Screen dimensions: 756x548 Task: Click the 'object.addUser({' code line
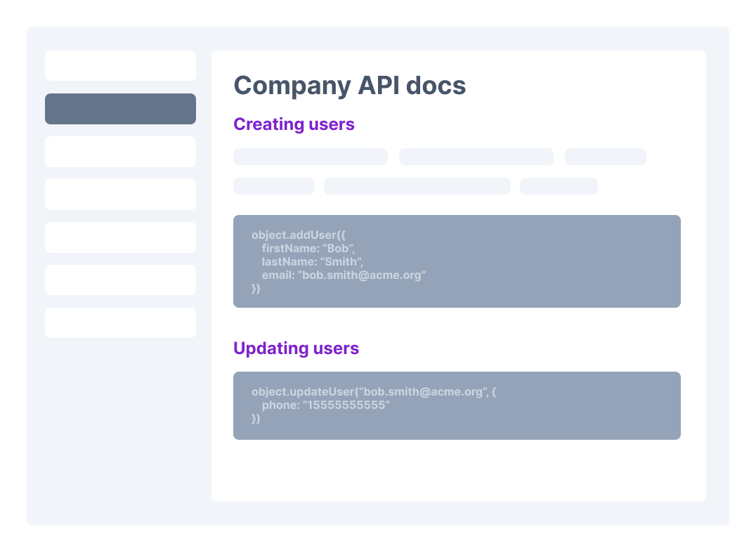[299, 235]
